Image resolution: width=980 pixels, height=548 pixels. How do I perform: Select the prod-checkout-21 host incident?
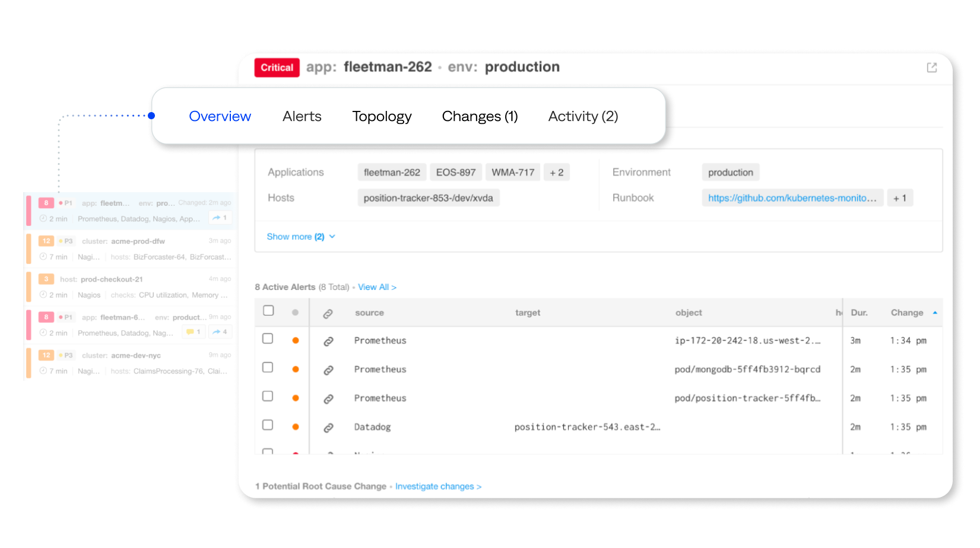pyautogui.click(x=131, y=287)
